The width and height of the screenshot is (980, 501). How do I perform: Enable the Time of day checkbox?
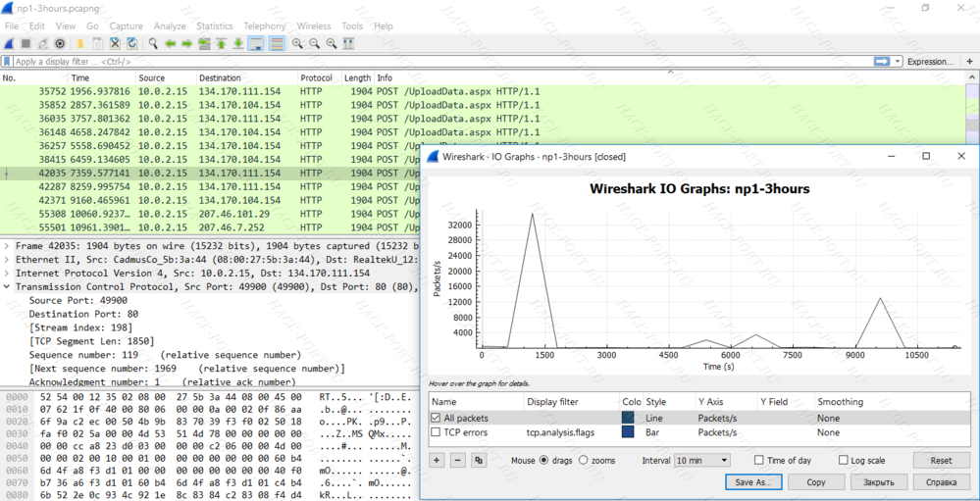[x=759, y=461]
